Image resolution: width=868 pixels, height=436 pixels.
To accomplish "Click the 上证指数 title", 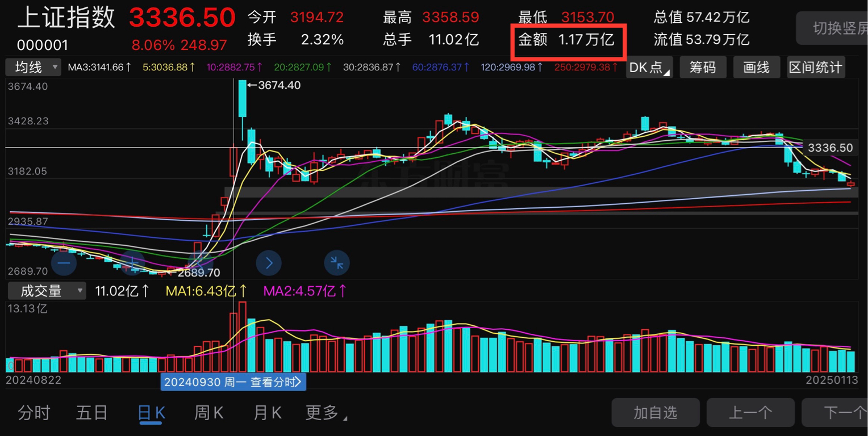I will pyautogui.click(x=66, y=18).
